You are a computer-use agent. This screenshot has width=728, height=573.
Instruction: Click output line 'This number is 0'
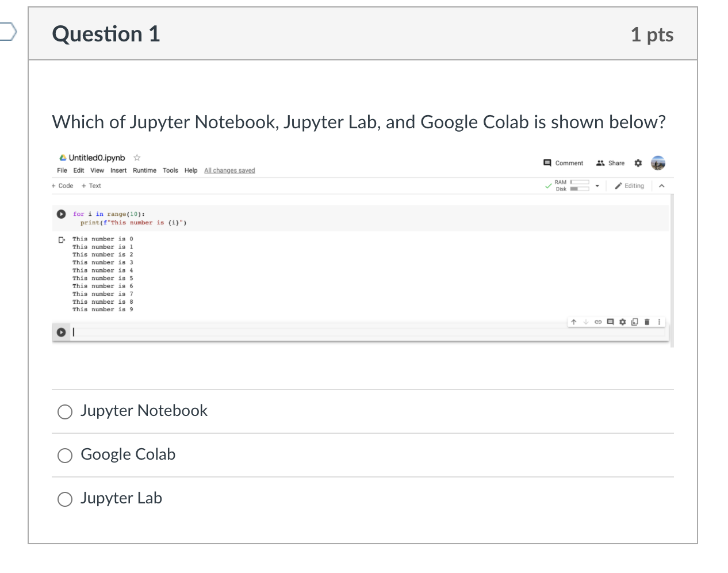103,239
